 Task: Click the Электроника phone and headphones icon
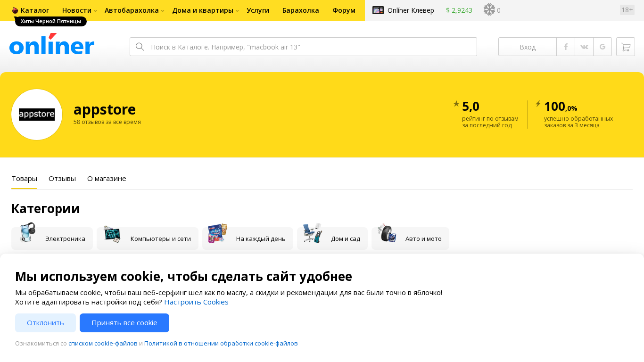point(27,233)
